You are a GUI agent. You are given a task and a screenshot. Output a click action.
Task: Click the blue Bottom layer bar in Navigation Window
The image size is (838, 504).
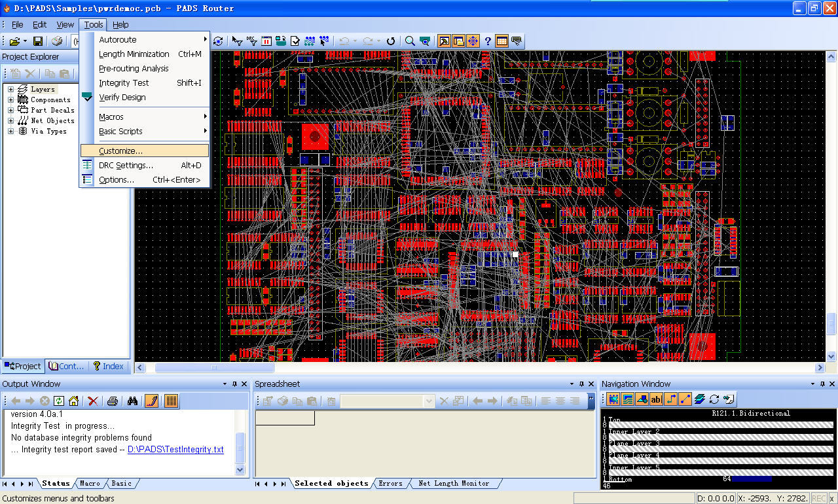pyautogui.click(x=752, y=479)
